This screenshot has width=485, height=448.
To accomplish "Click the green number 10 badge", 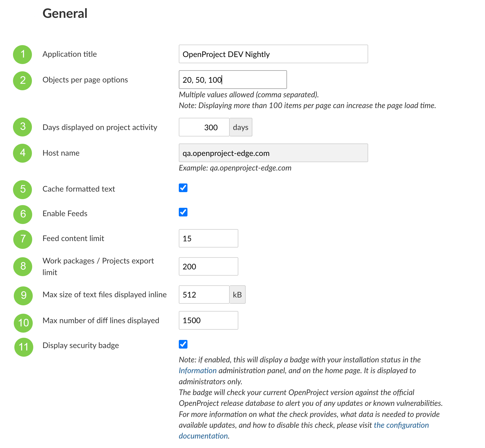I will point(23,323).
